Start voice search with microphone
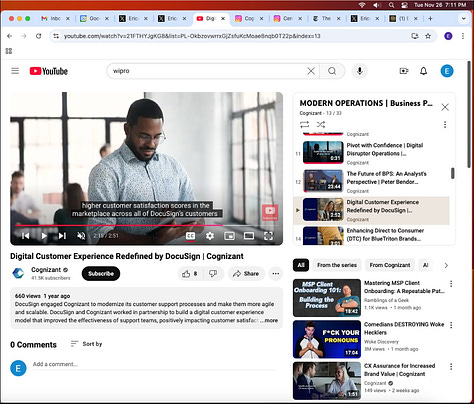474x404 pixels. (x=360, y=71)
